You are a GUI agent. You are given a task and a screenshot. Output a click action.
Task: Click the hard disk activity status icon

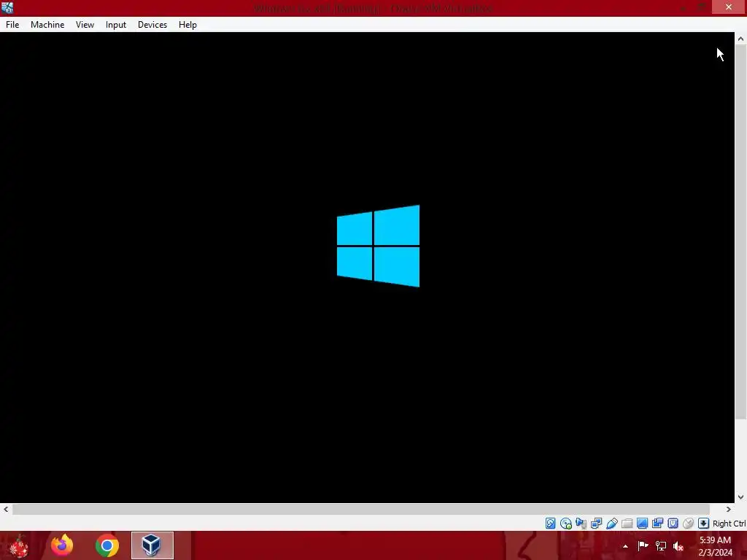coord(550,524)
